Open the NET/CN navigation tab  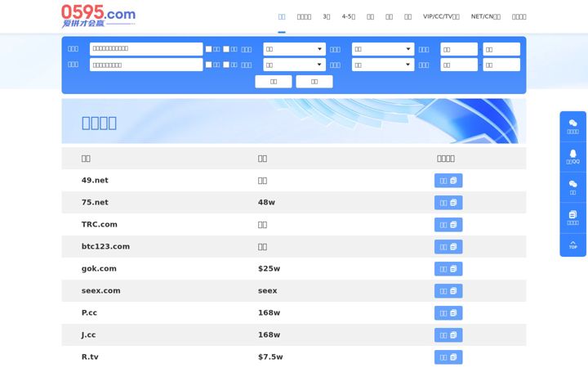click(x=486, y=16)
